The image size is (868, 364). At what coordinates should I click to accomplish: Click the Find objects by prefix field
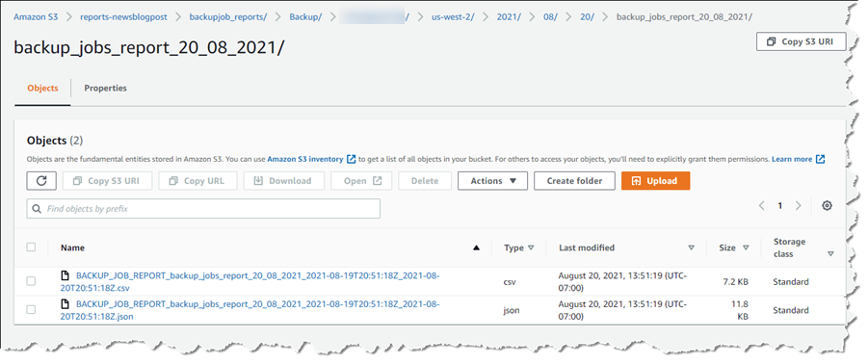pos(203,209)
